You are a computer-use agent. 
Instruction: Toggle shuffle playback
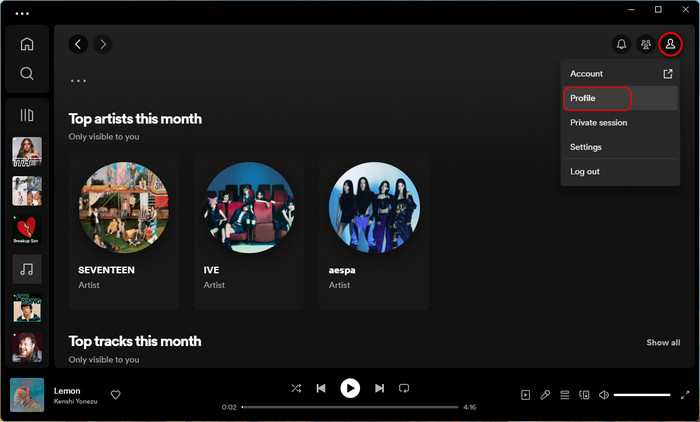pyautogui.click(x=296, y=388)
